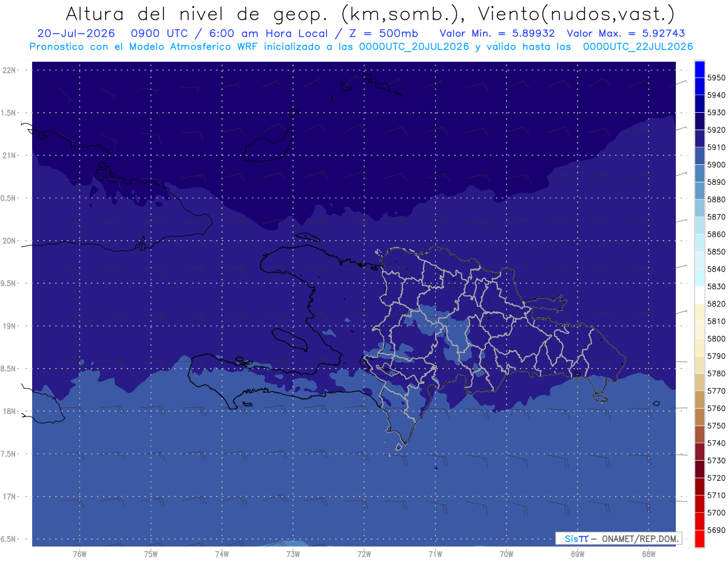
Task: Click the '7.5N' latitude label
Action: (x=9, y=454)
